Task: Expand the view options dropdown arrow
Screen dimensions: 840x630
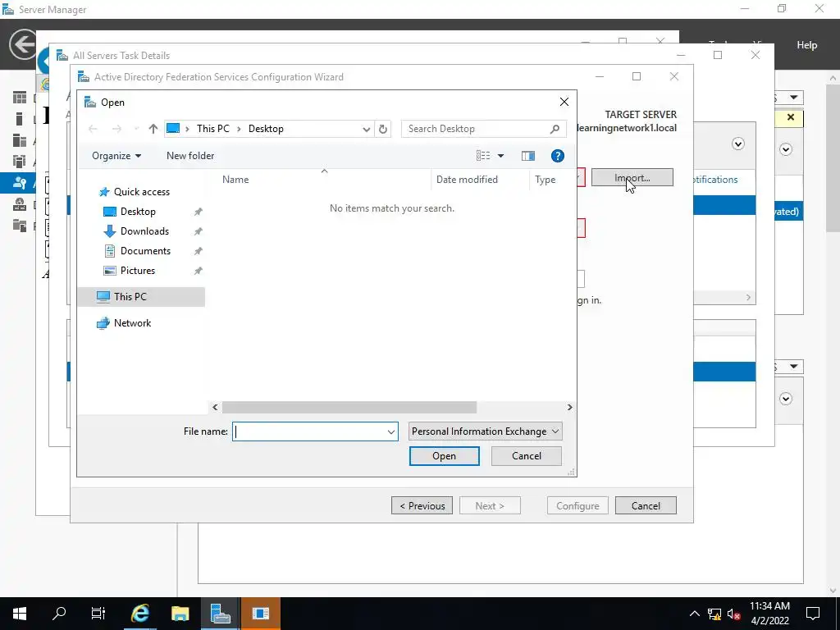Action: click(501, 156)
